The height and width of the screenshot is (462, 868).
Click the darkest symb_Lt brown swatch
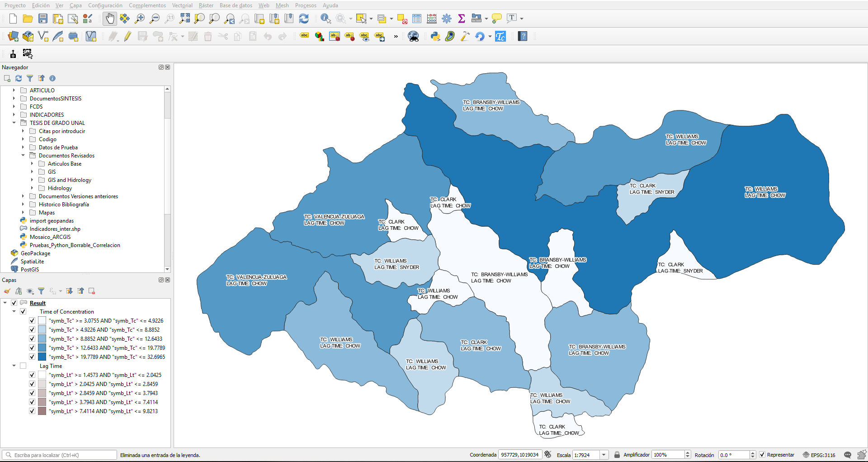[x=42, y=411]
